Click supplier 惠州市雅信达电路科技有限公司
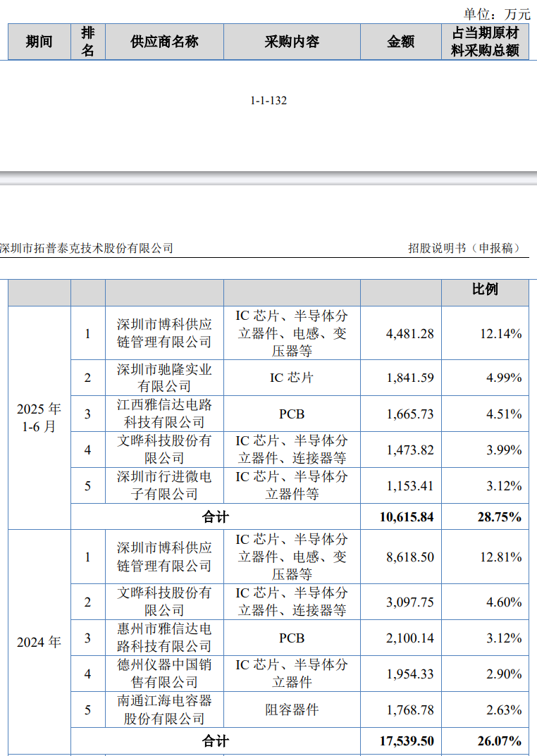Screen dimensions: 537x756 164,638
